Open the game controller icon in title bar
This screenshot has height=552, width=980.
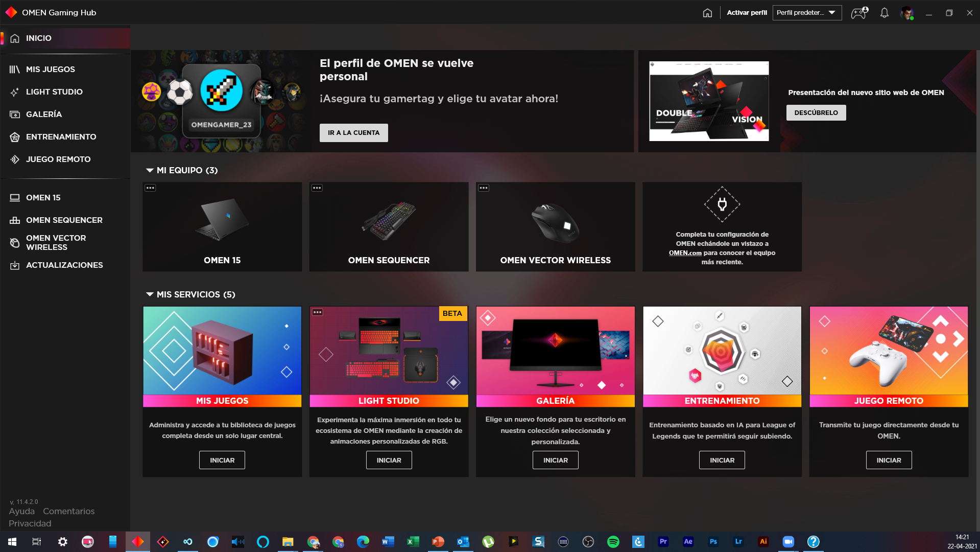[859, 13]
